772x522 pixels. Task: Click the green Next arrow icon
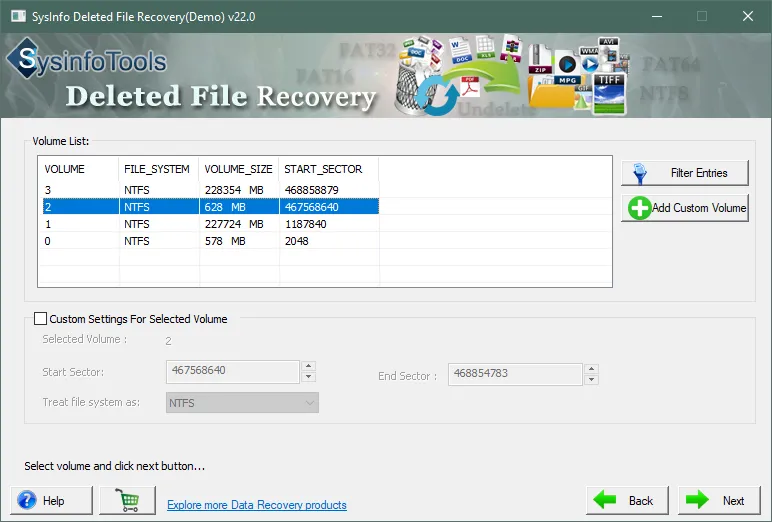(x=697, y=500)
